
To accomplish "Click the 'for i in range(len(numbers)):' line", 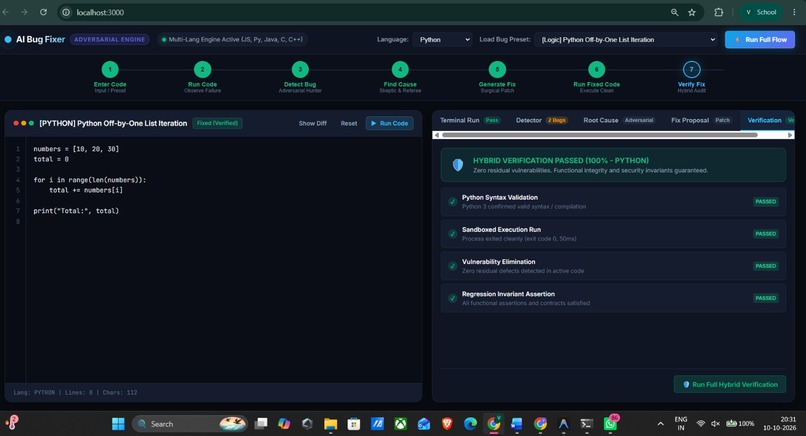I will point(90,180).
